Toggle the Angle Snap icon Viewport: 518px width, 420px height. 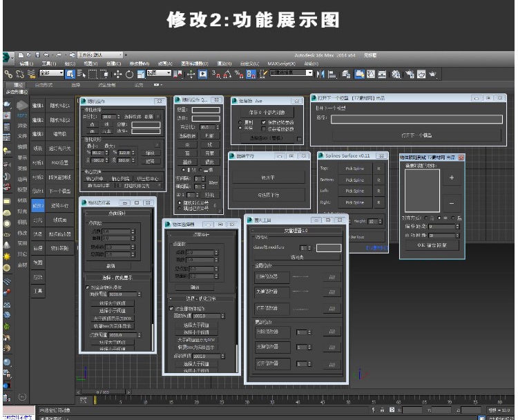(227, 74)
